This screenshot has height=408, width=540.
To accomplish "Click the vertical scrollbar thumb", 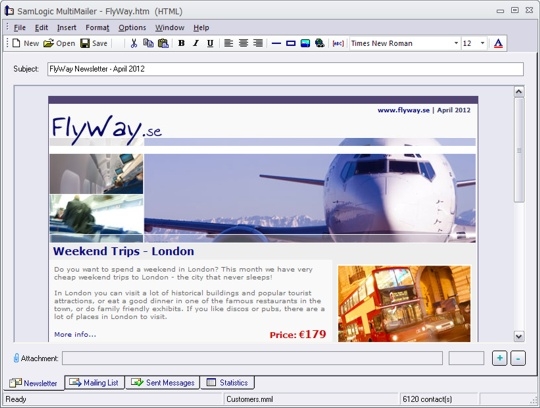I will (519, 150).
